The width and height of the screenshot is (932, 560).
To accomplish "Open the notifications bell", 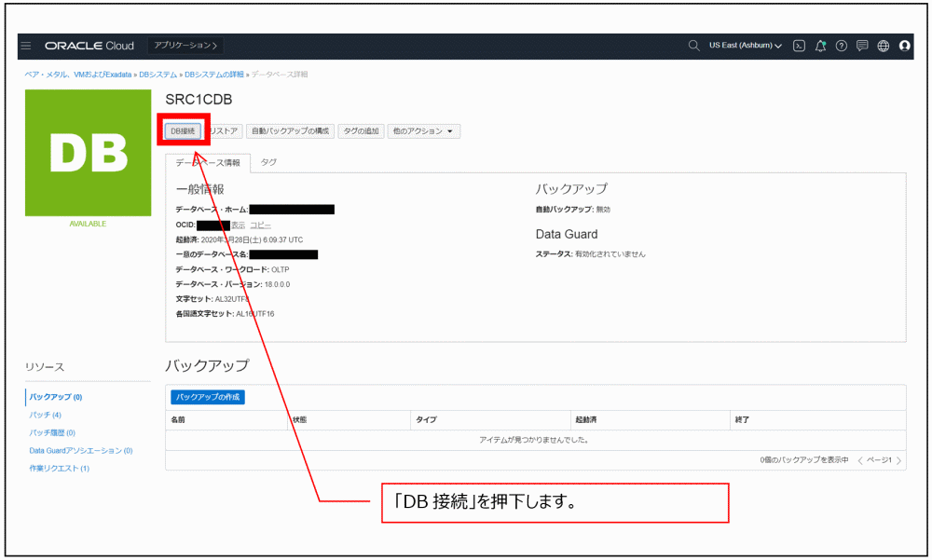I will click(820, 46).
